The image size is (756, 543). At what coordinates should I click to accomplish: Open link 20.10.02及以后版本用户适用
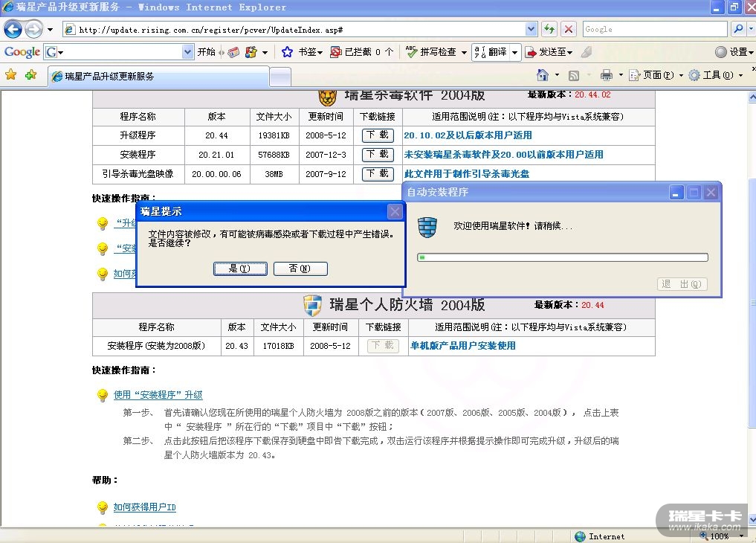468,135
